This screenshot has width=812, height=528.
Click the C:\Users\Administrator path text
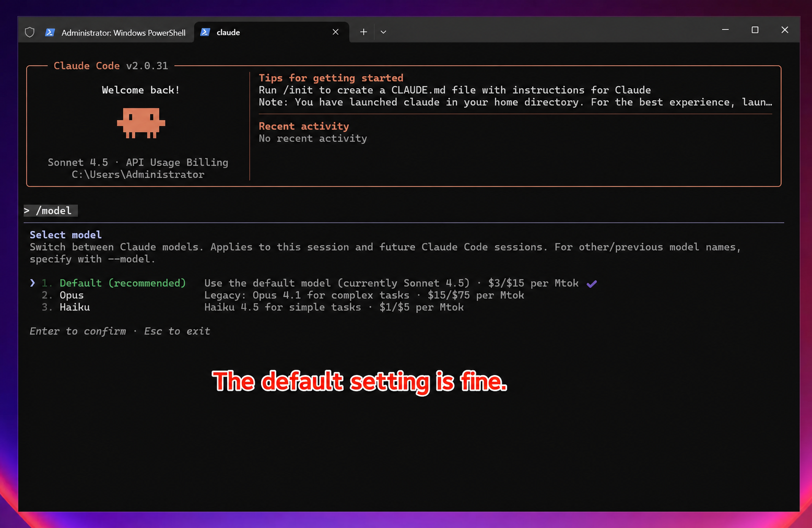click(x=138, y=174)
